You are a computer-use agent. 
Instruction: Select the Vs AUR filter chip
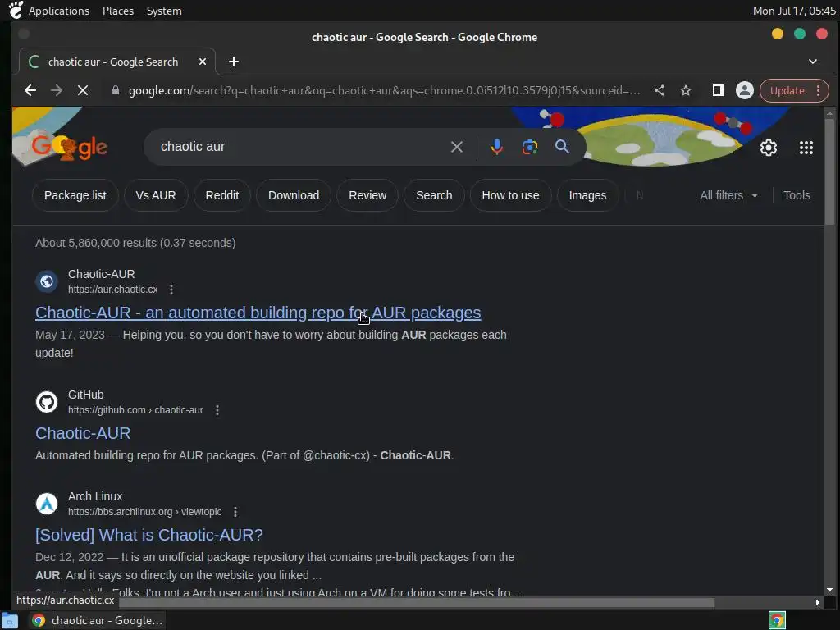coord(155,195)
